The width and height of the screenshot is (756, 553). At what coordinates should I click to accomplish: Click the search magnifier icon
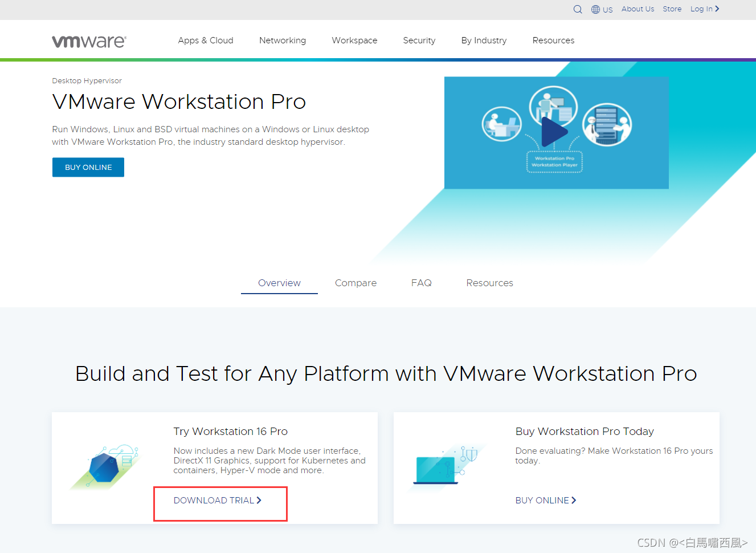point(578,9)
